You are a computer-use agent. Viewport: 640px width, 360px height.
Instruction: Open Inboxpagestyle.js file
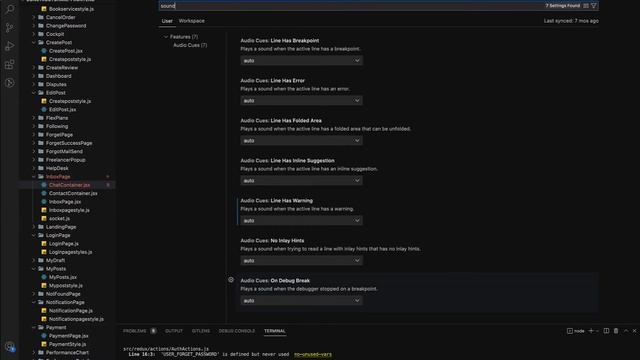point(69,210)
